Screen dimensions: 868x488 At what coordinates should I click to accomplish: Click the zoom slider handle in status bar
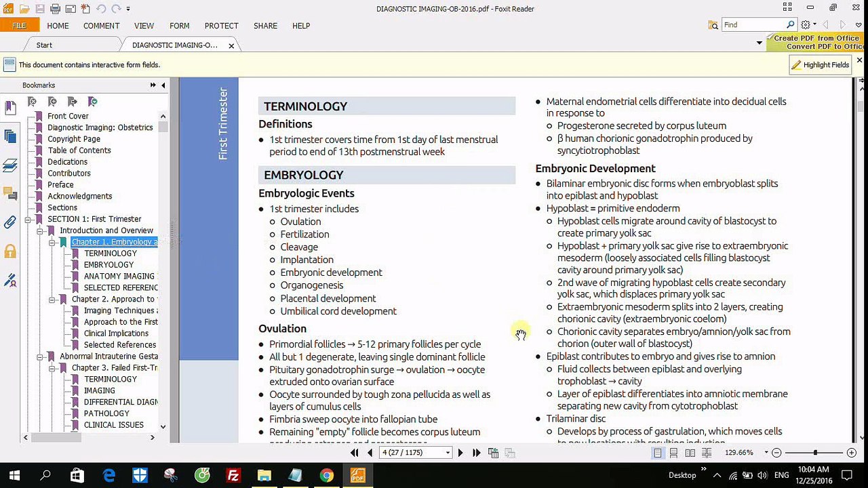coord(815,453)
